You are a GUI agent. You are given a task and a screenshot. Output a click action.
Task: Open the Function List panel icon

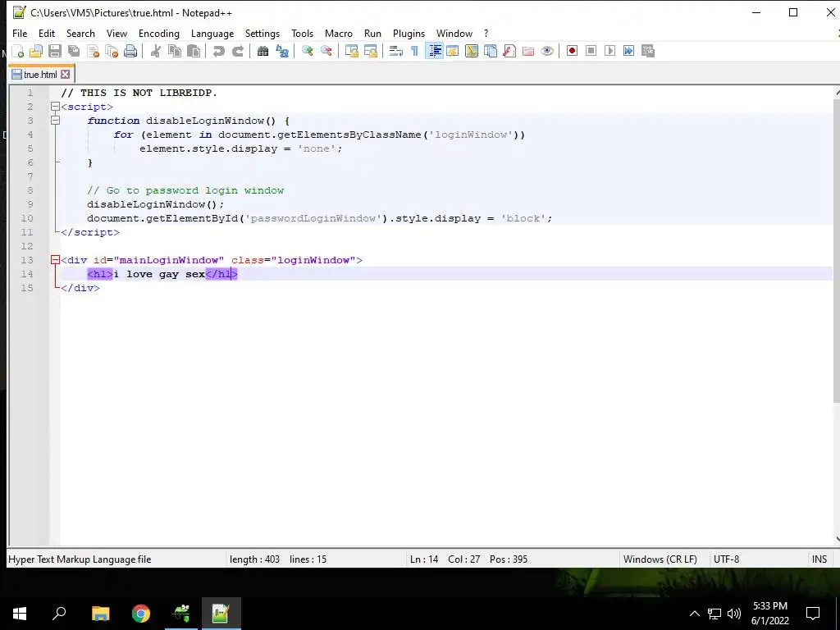pos(509,51)
